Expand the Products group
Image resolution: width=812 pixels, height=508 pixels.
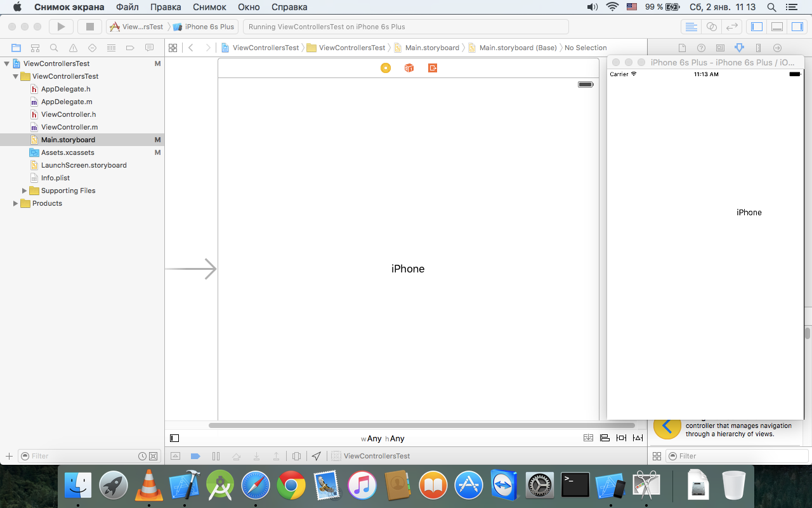point(15,203)
